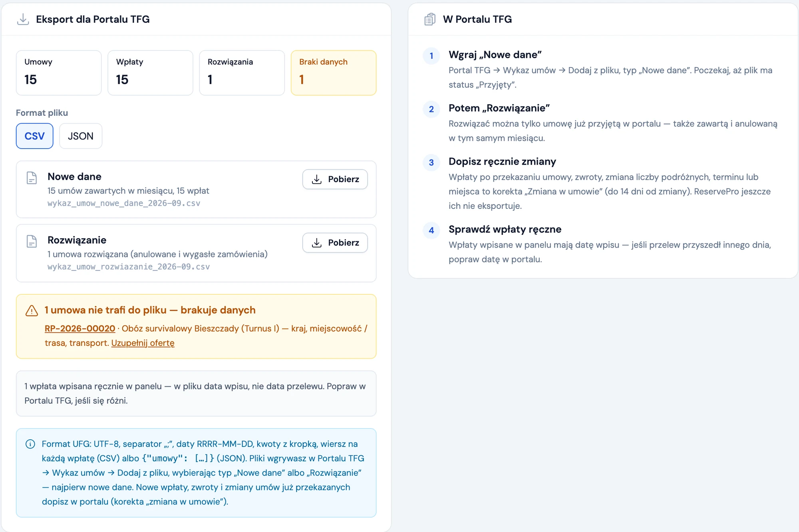Download the Nowe dane file
The image size is (799, 532).
[x=335, y=179]
